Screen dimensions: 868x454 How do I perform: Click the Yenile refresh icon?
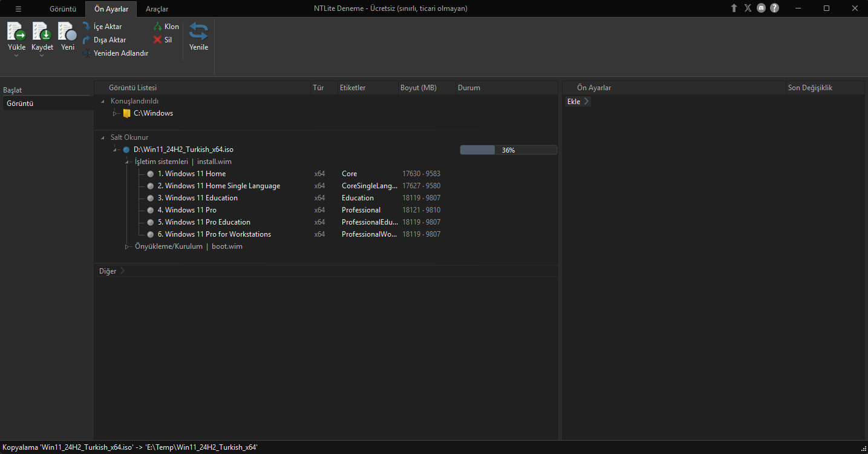(198, 31)
